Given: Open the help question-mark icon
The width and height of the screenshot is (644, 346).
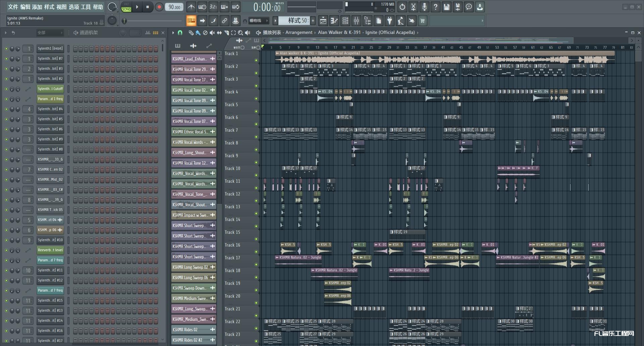Looking at the screenshot, I should (x=436, y=7).
